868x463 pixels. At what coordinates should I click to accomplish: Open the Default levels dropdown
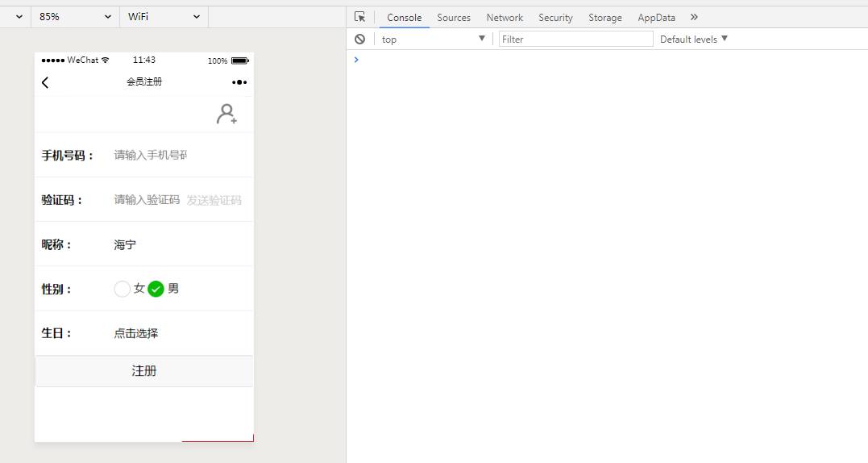(694, 40)
